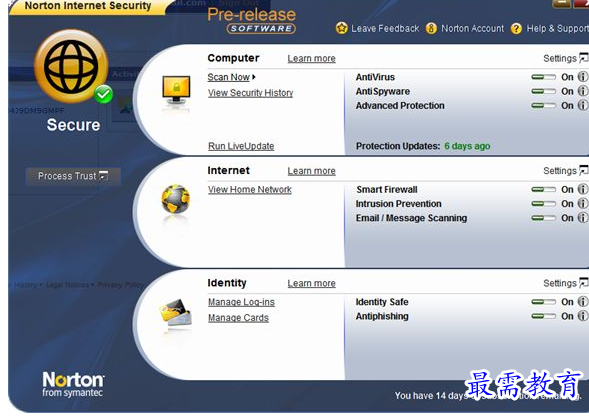The height and width of the screenshot is (416, 589).
Task: Open Identity section Settings
Action: click(x=565, y=283)
